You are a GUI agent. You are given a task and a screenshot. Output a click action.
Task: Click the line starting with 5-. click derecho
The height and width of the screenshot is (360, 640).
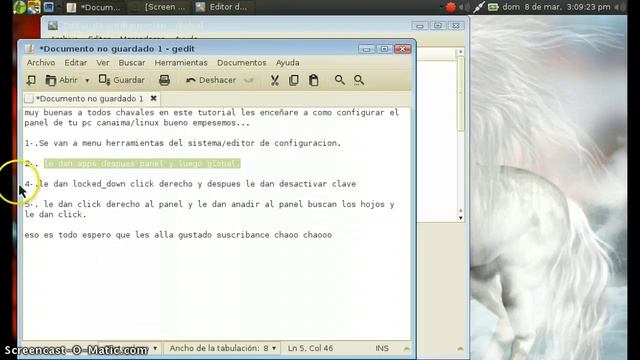tap(209, 209)
